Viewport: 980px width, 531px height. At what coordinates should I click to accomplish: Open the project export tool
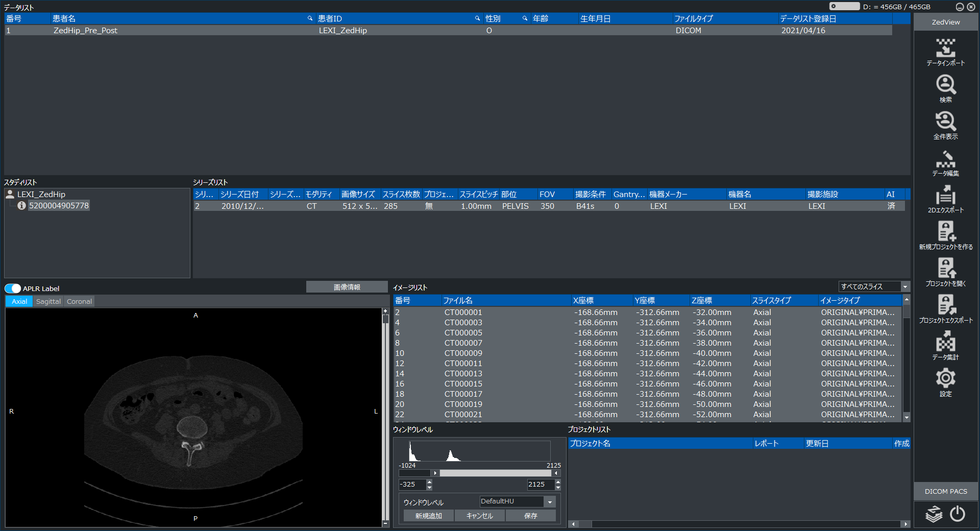(945, 309)
